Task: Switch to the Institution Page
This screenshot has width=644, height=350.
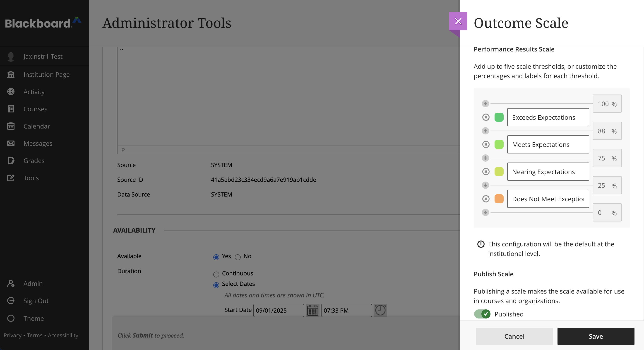Action: (46, 74)
